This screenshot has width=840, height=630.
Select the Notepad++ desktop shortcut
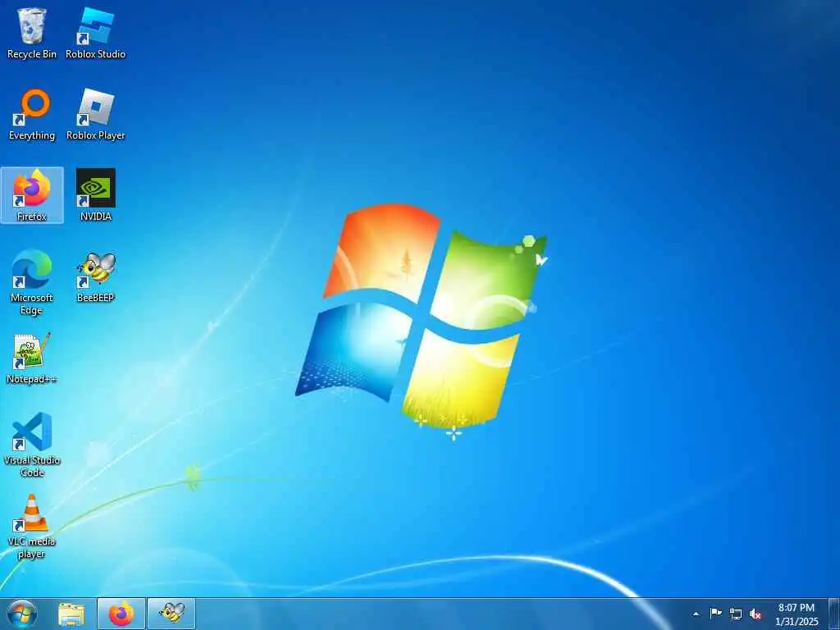point(32,358)
